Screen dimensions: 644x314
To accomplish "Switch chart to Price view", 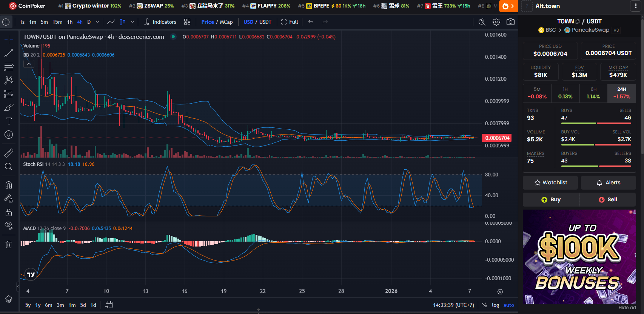I will point(208,22).
